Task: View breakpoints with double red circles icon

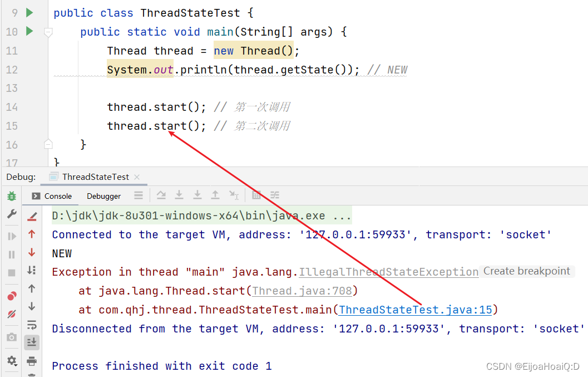Action: click(12, 296)
